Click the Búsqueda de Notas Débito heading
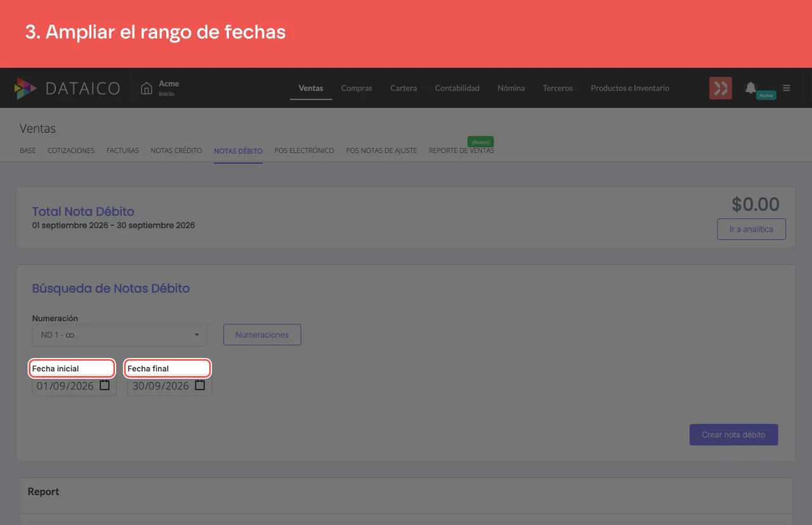812x525 pixels. (x=111, y=288)
